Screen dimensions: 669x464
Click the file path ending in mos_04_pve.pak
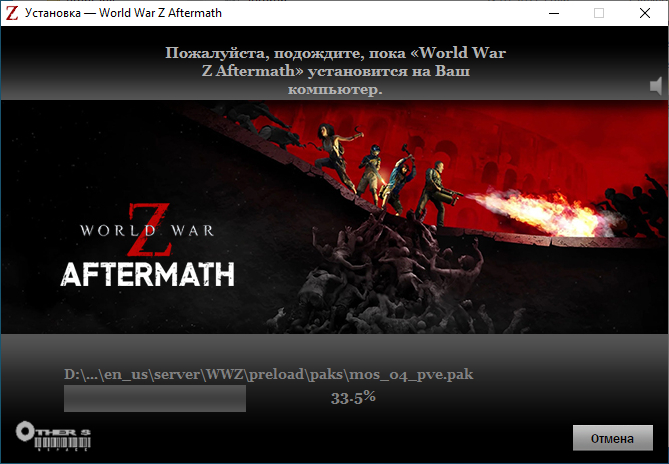point(268,375)
